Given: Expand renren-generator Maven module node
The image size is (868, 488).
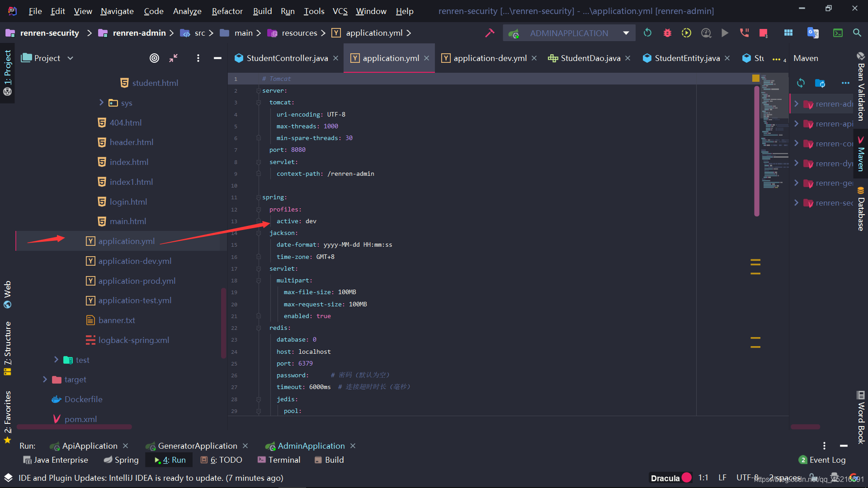Looking at the screenshot, I should pyautogui.click(x=796, y=183).
